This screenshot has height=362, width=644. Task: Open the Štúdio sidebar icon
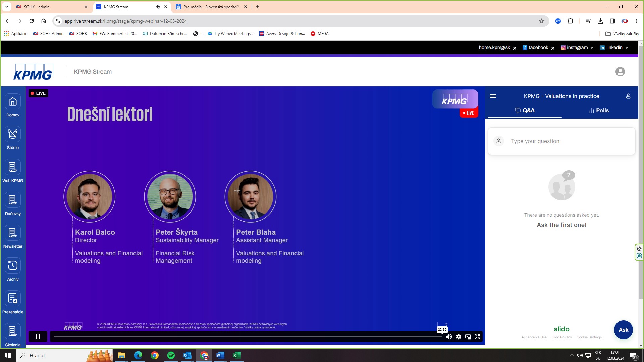pos(13,134)
